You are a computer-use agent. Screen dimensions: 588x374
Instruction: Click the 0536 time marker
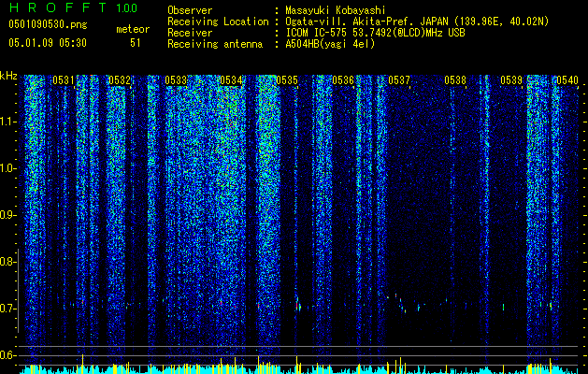coord(343,80)
